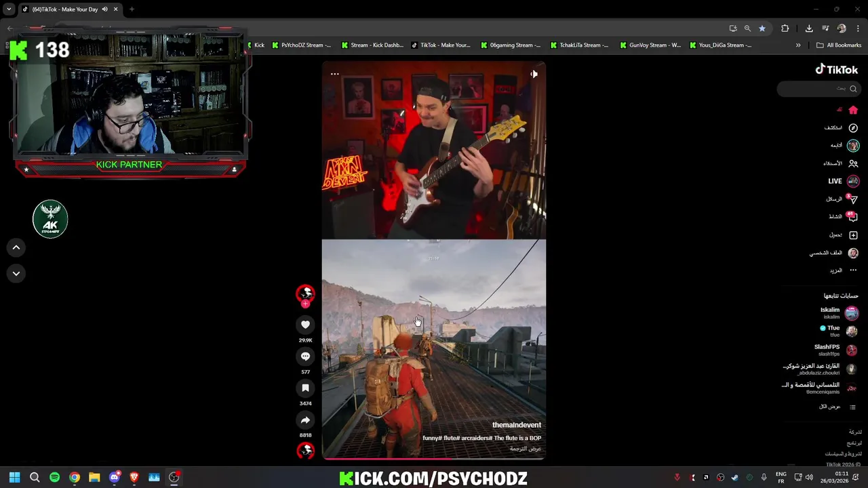Viewport: 868px width, 488px height.
Task: Open video more options three dots
Action: [334, 73]
